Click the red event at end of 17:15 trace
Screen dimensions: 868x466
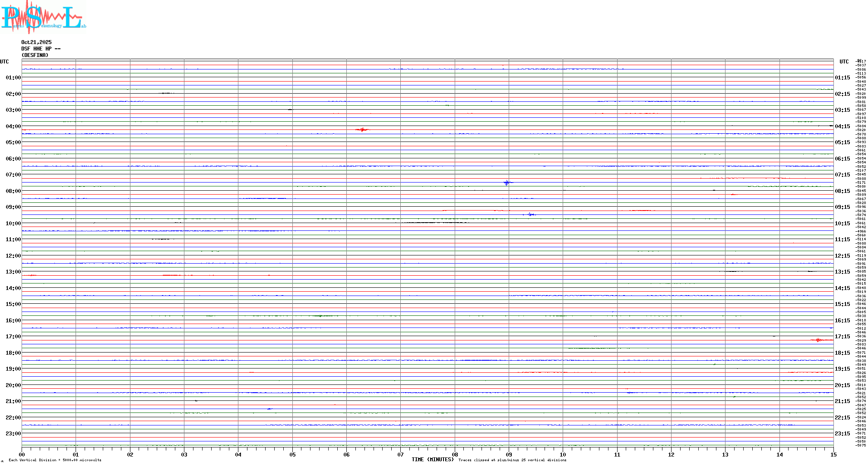pyautogui.click(x=818, y=340)
